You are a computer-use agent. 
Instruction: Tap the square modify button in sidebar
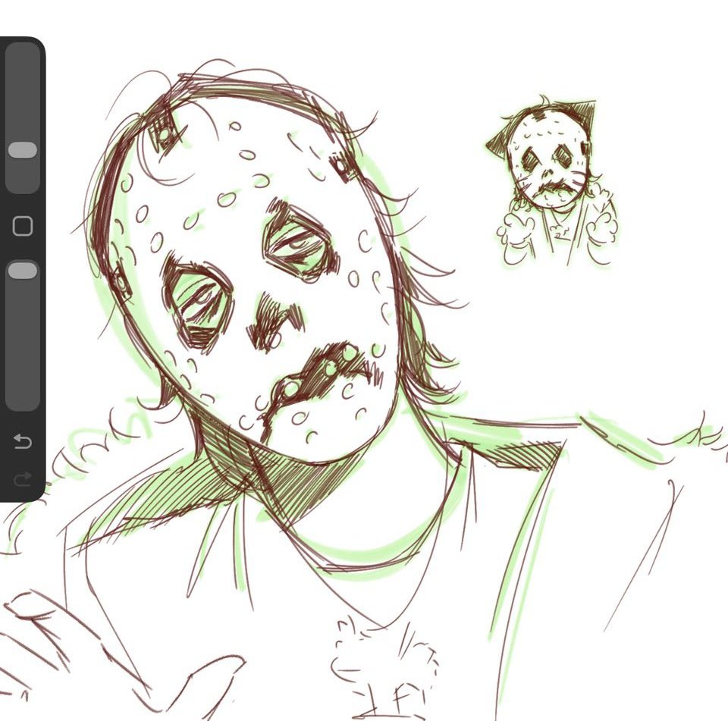(x=22, y=226)
